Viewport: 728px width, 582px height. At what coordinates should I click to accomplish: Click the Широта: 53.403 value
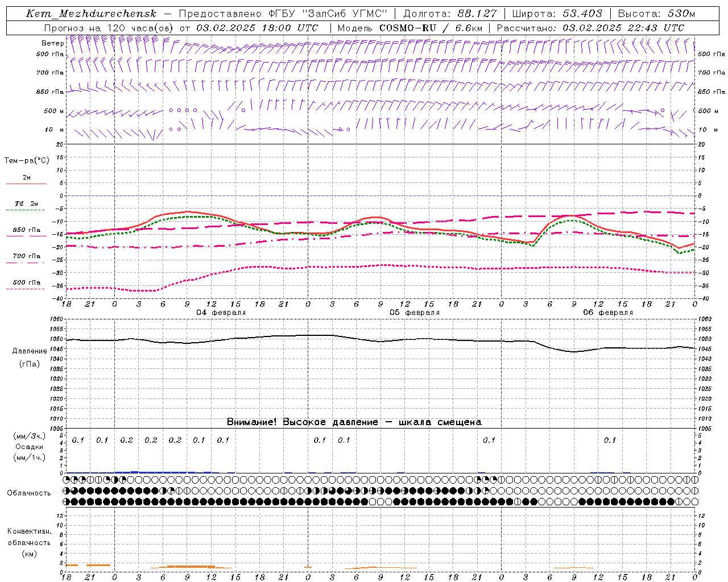557,14
